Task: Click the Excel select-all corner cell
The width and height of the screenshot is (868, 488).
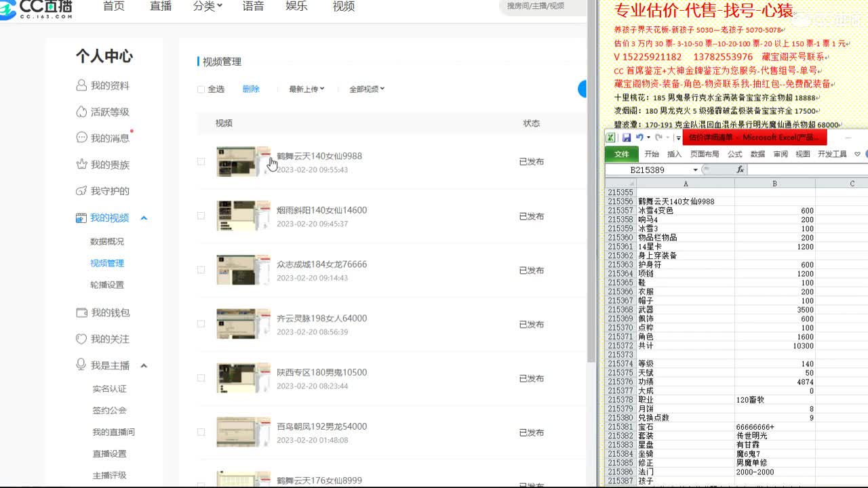Action: point(620,183)
